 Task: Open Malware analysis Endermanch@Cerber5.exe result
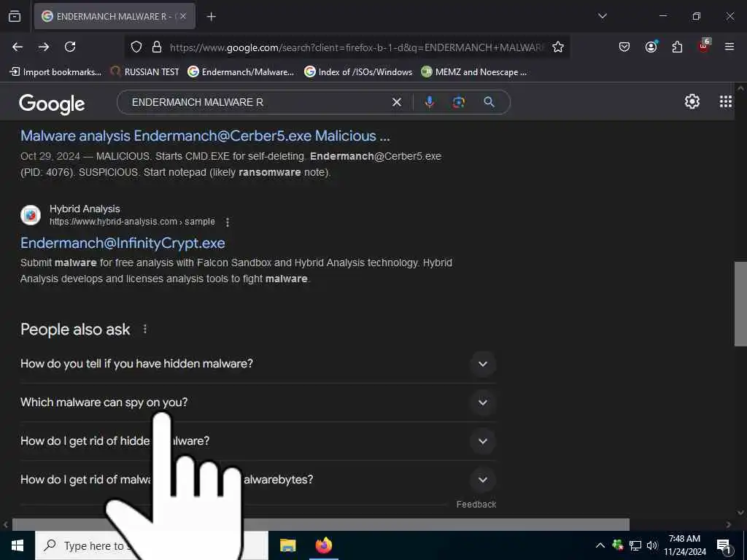205,136
